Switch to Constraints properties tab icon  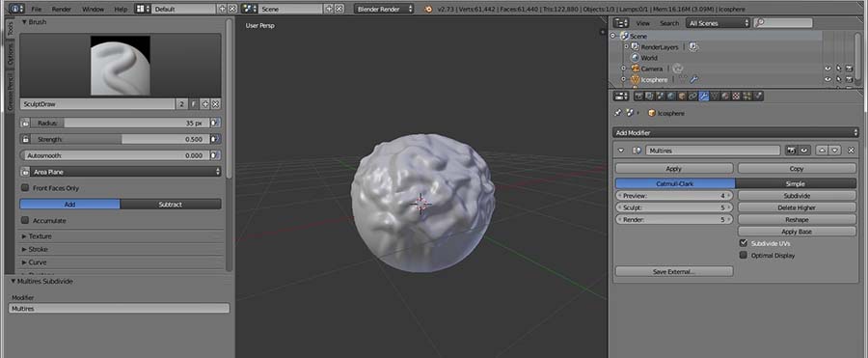coord(692,96)
